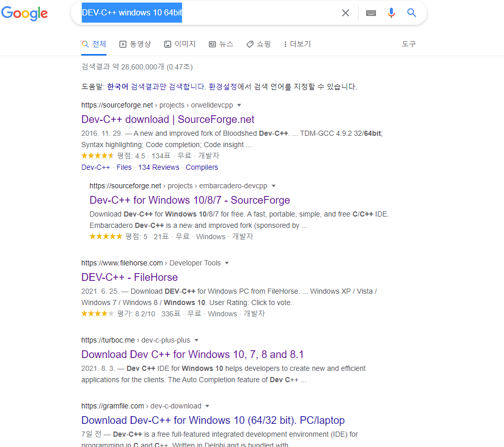Click the https://gramfile.com › dev-c-download URL
The image size is (504, 447).
tap(141, 406)
